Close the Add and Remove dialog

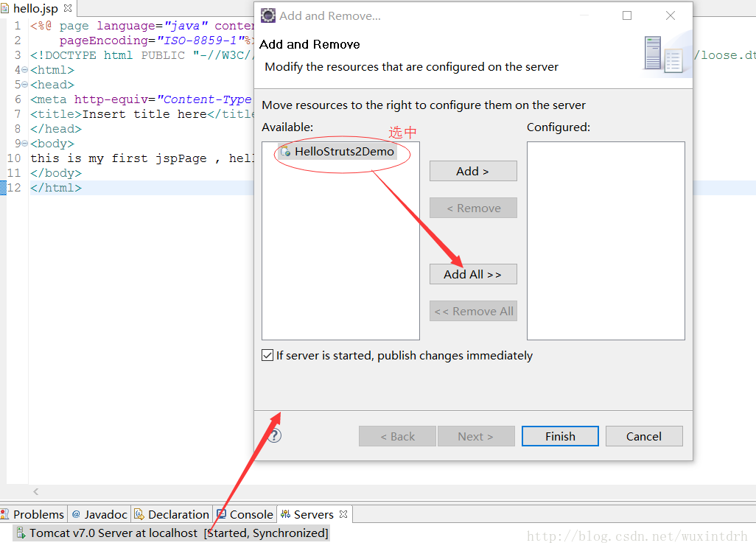point(671,15)
